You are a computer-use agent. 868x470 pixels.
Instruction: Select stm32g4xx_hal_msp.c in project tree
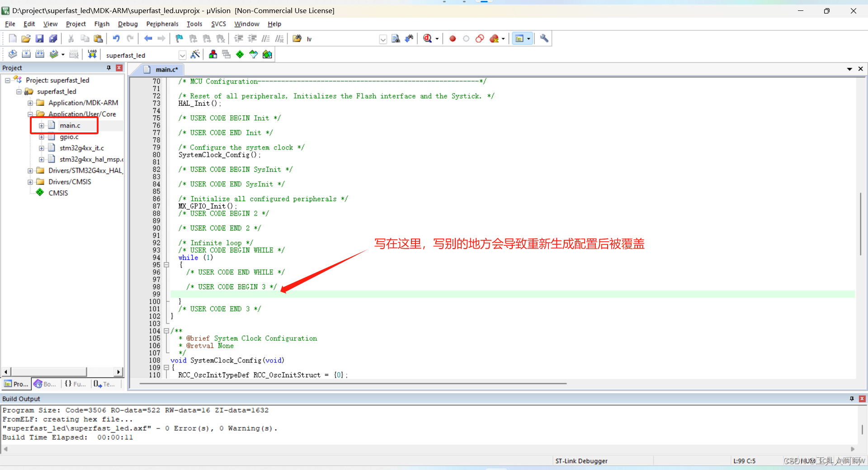91,160
